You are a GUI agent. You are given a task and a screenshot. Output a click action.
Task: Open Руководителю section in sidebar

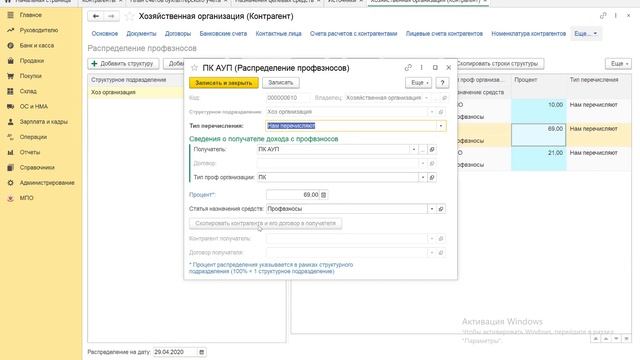click(38, 30)
